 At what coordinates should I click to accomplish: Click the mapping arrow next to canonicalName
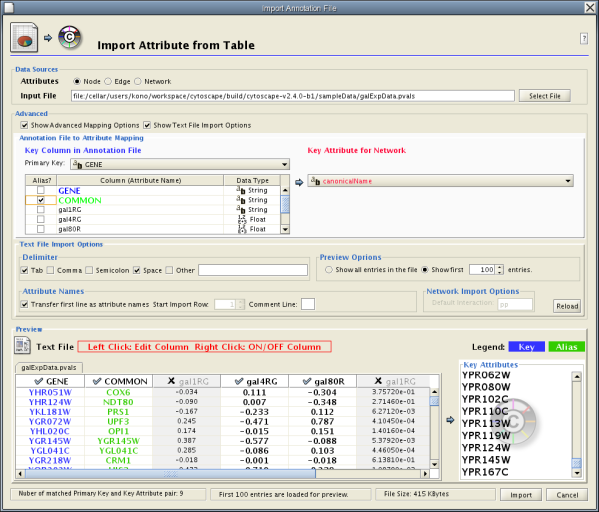pyautogui.click(x=299, y=182)
